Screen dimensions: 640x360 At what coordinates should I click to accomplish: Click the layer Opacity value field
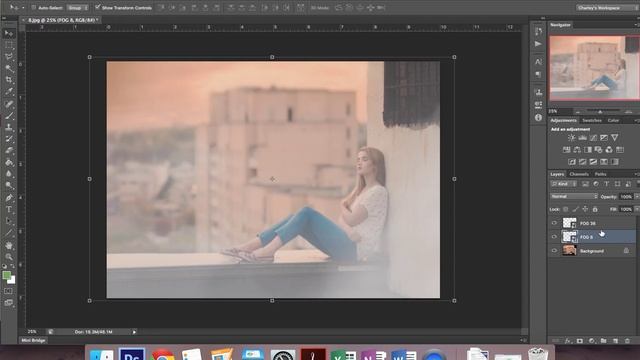point(625,197)
